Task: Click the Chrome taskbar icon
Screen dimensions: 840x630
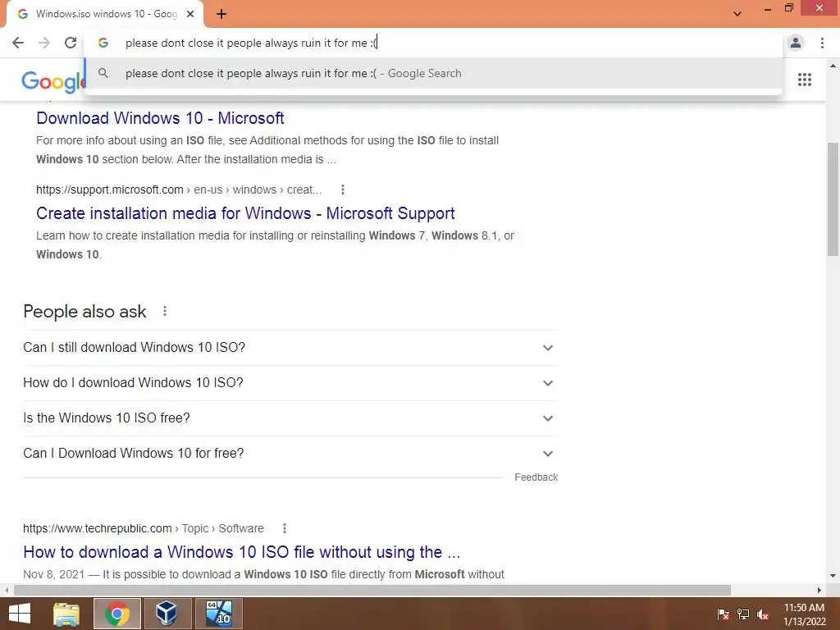Action: [x=117, y=614]
